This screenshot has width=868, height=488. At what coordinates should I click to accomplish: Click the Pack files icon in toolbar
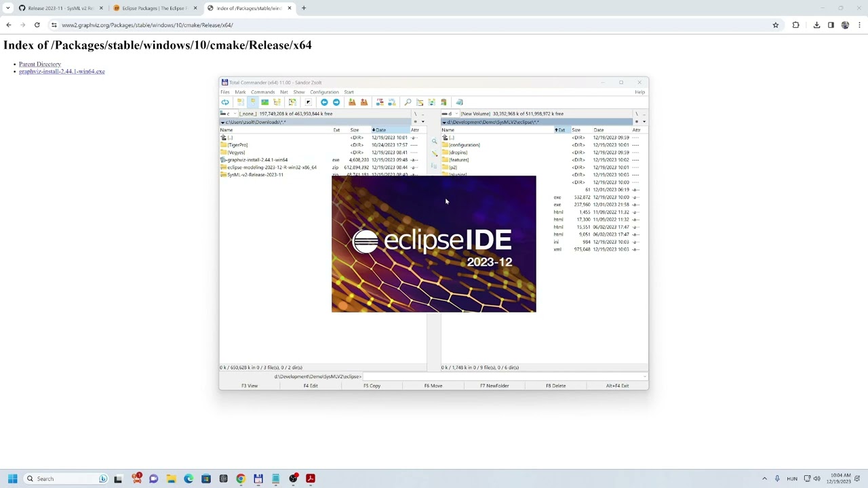[x=352, y=102]
